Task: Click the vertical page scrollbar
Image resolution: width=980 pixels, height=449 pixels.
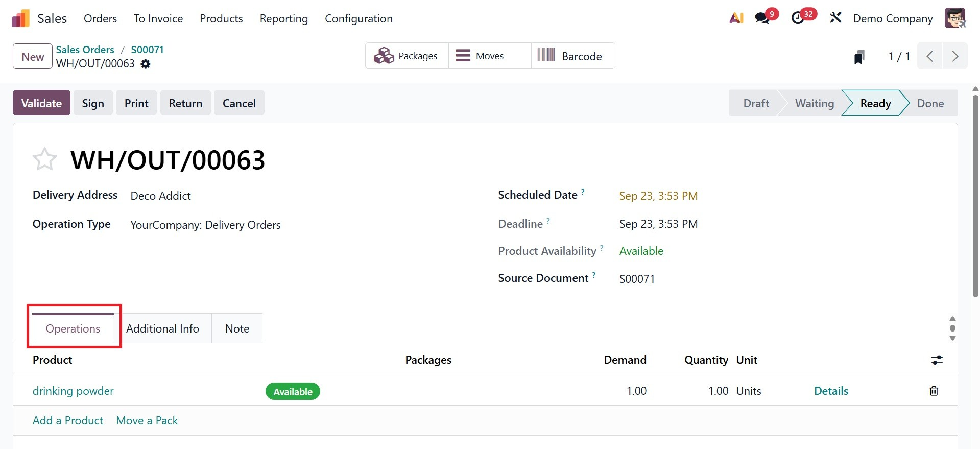Action: [x=975, y=194]
